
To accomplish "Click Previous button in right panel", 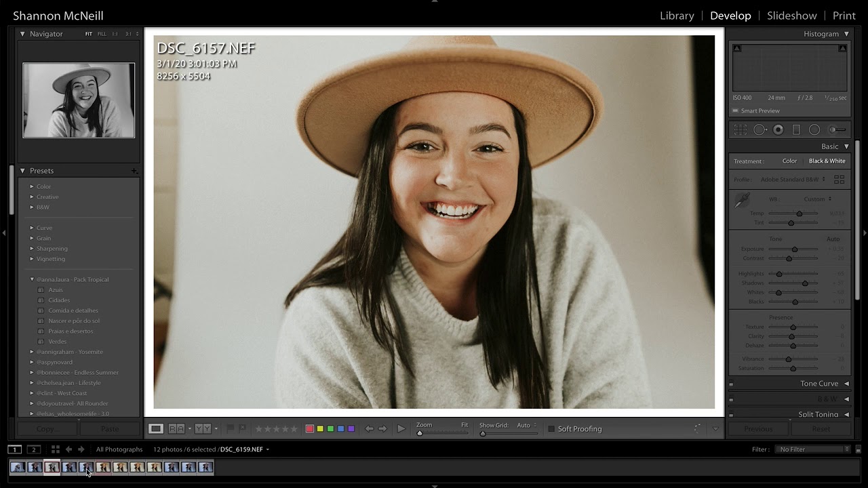I will [x=758, y=429].
